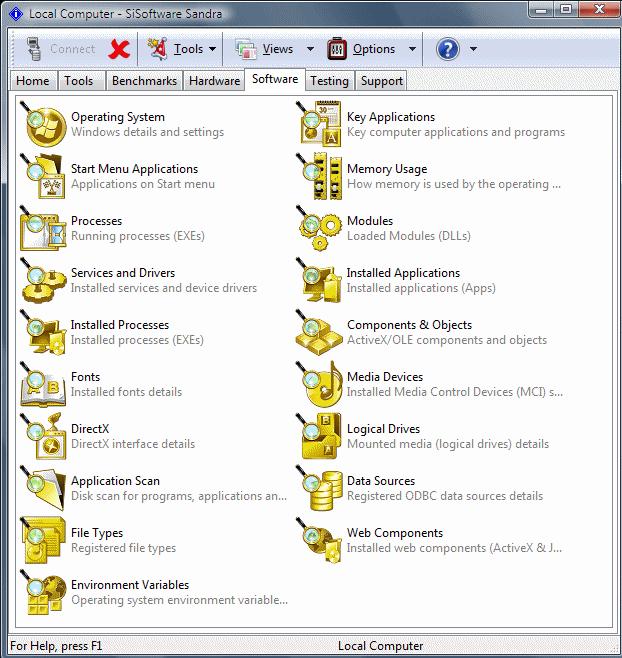Expand the Help dropdown arrow
The height and width of the screenshot is (658, 622).
[473, 49]
